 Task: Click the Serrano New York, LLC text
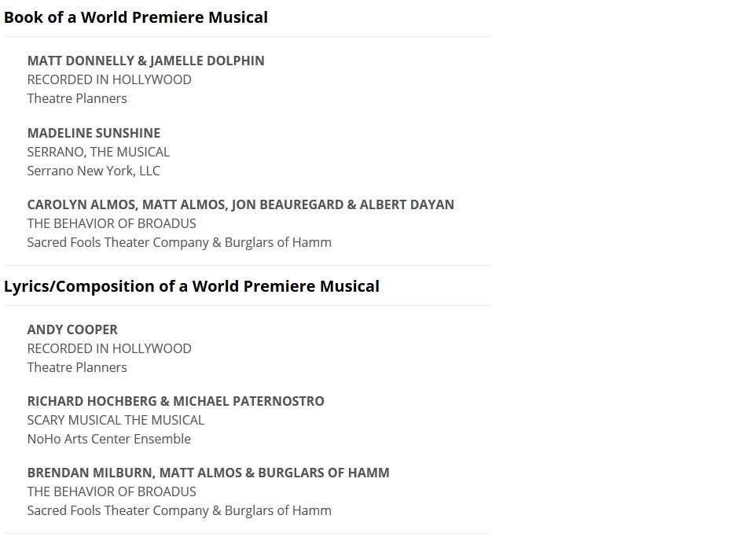tap(94, 171)
